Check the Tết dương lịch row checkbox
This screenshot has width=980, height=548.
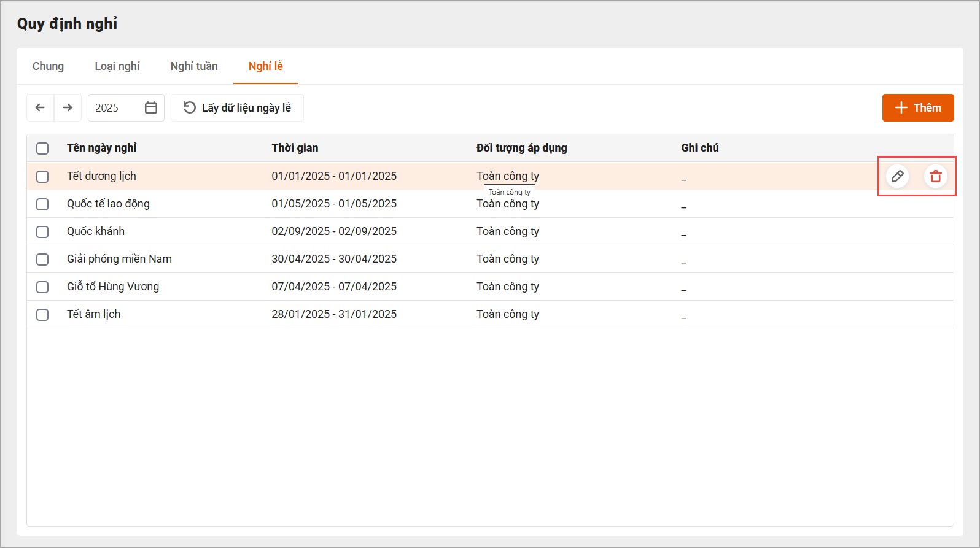click(42, 177)
